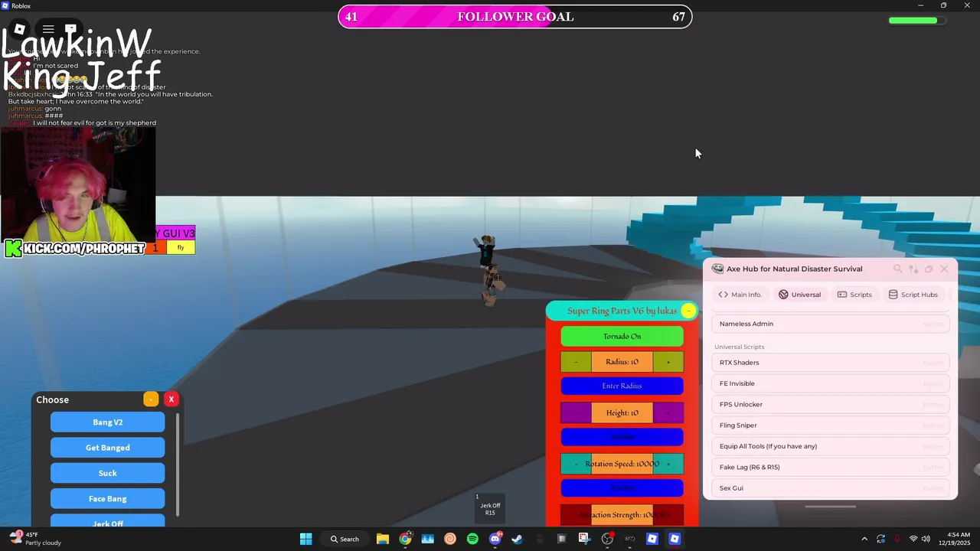980x551 pixels.
Task: Open the weather widget on taskbar
Action: point(34,539)
